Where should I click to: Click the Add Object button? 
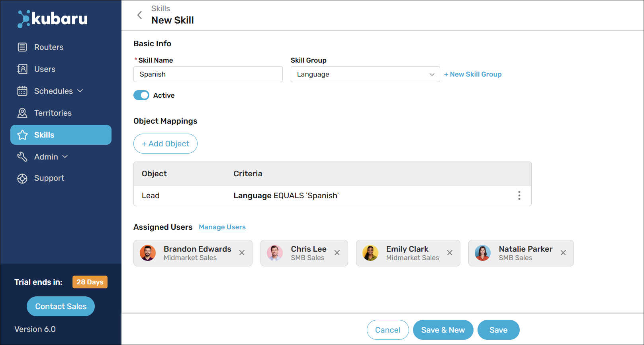point(165,144)
